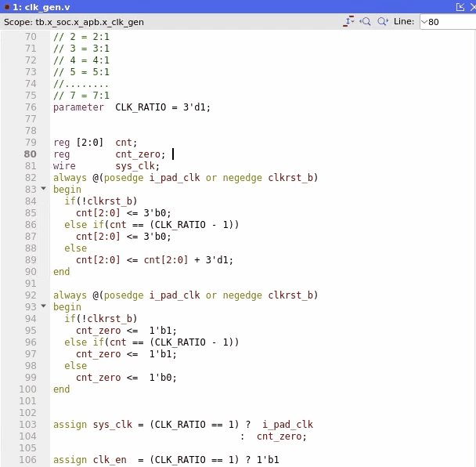
Task: Collapse the begin block at line 93
Action: (x=43, y=306)
